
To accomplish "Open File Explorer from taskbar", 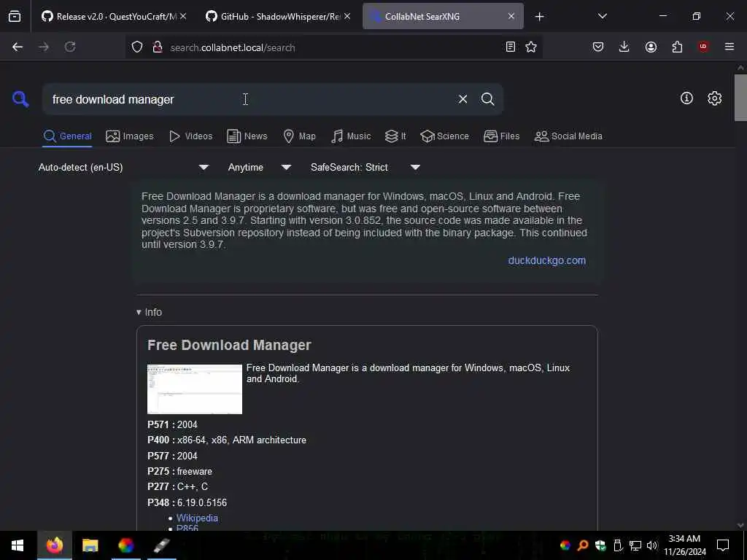I will (90, 545).
